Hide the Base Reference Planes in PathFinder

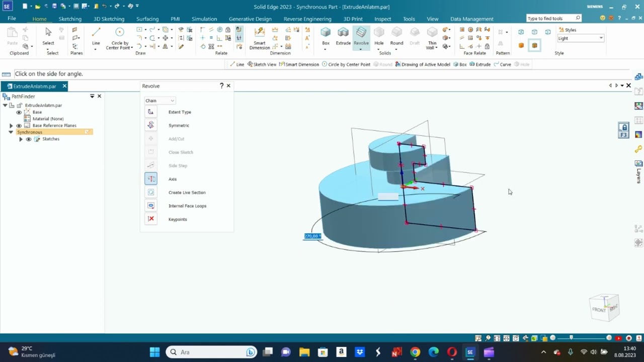(x=19, y=126)
